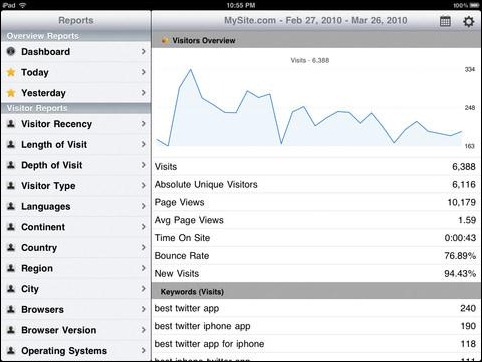Open the calendar date range picker
Screen dimensions: 482x362
[445, 21]
